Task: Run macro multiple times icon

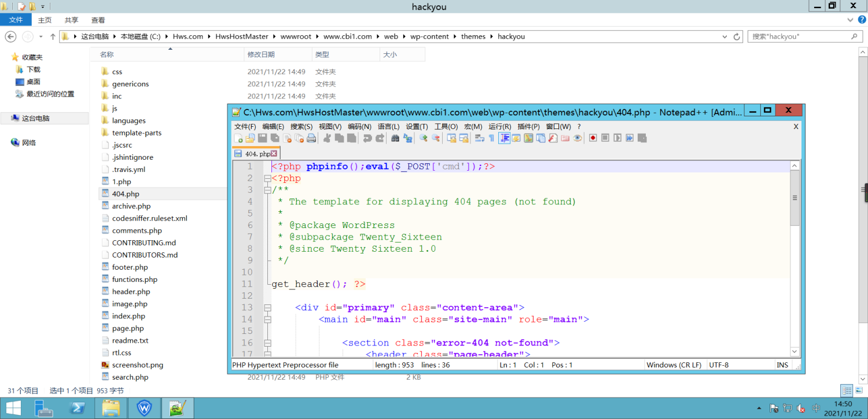Action: click(x=629, y=138)
